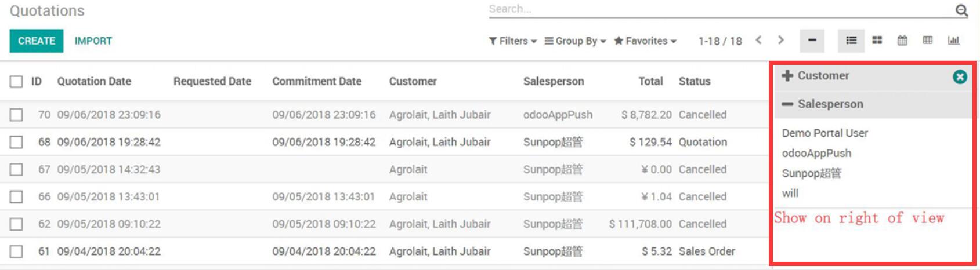
Task: Open the Group By dropdown
Action: (x=575, y=41)
